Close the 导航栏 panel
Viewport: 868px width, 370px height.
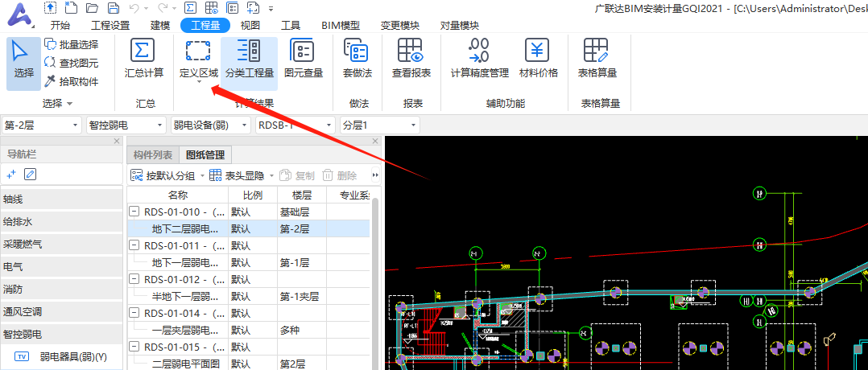click(116, 141)
